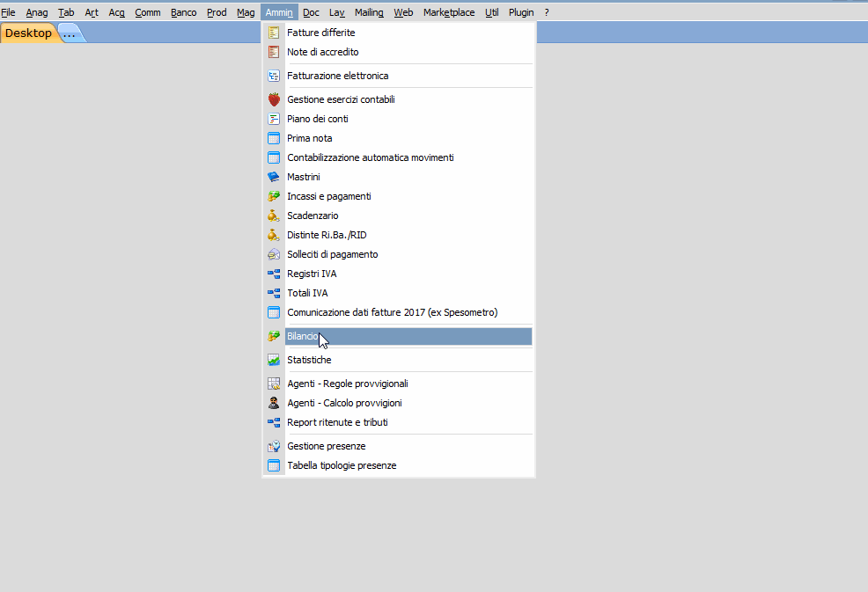Open the File menu
Screen dimensions: 868x592
coord(8,12)
